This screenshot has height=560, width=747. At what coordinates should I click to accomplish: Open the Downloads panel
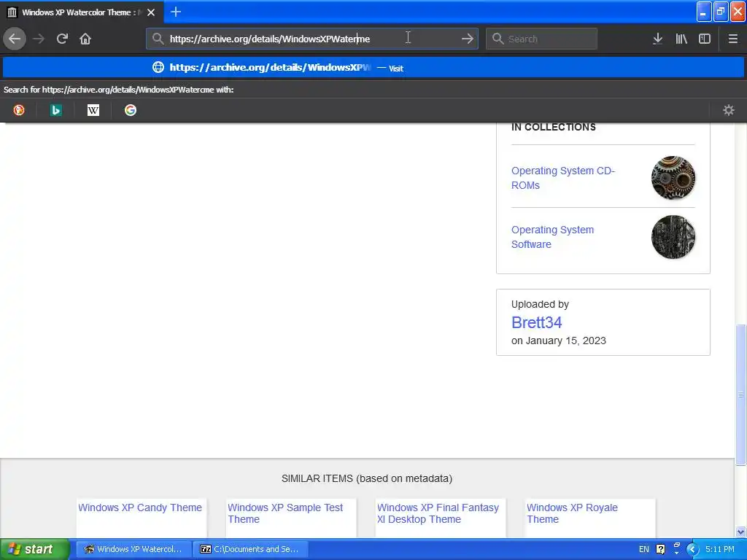pyautogui.click(x=657, y=39)
